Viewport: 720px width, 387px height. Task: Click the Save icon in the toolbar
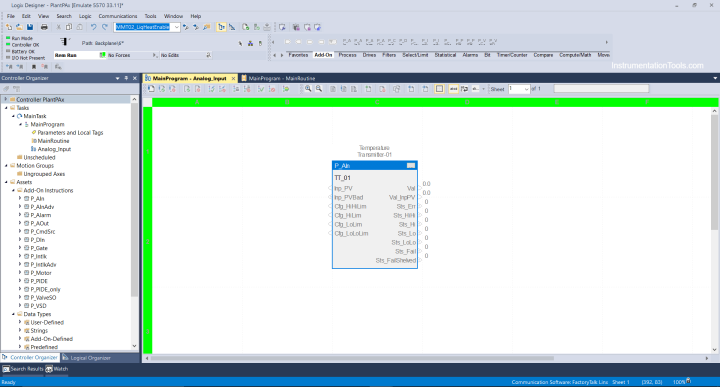tap(30, 27)
